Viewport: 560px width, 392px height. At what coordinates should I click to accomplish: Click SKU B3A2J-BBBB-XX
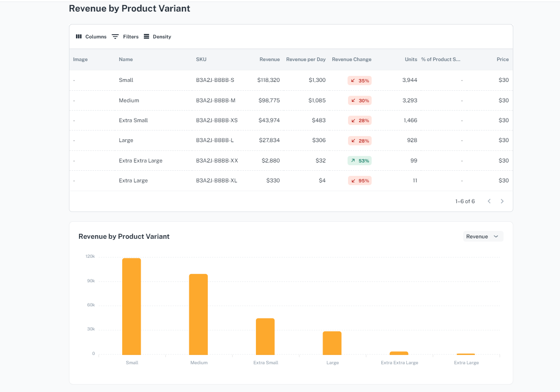tap(217, 161)
